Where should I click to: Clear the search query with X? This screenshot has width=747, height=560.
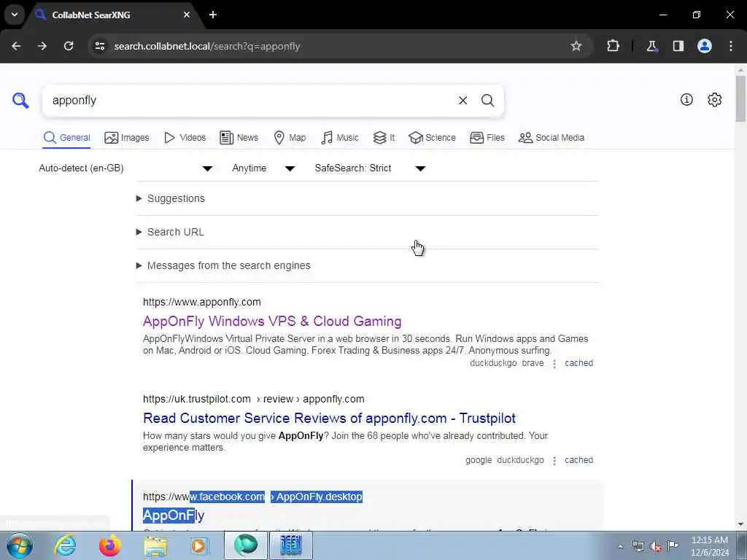coord(462,101)
